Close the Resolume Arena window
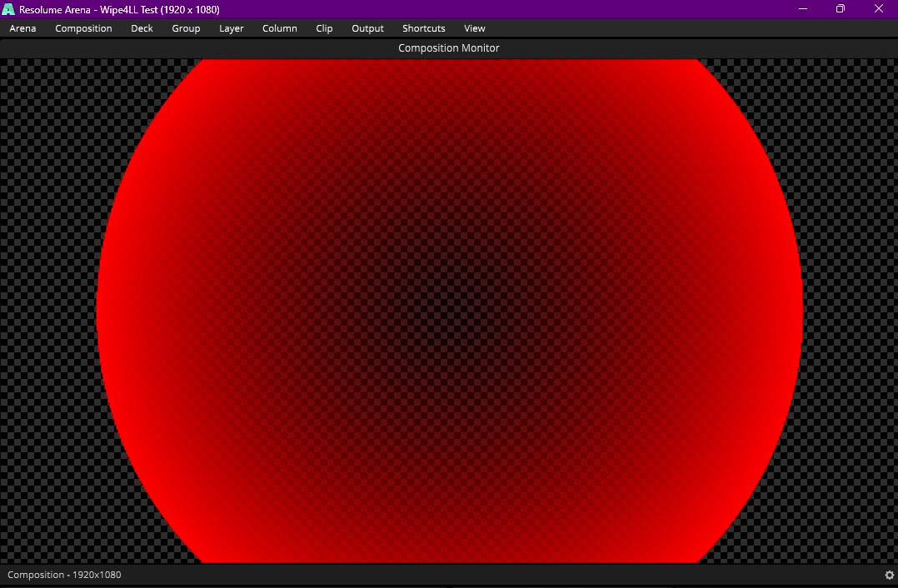Viewport: 898px width, 588px height. [x=879, y=9]
